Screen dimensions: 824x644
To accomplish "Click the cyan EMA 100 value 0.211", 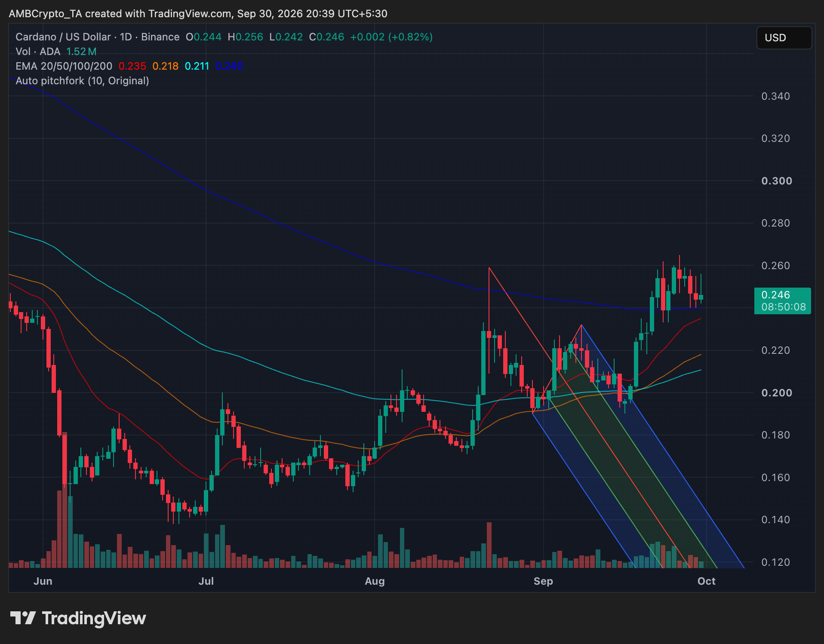I will [x=197, y=66].
